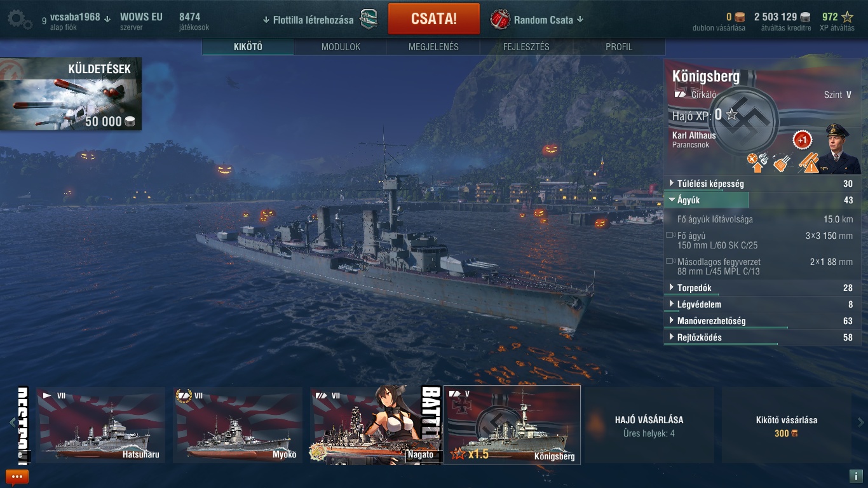Open the settings gear icon
This screenshot has width=868, height=488.
[x=20, y=20]
